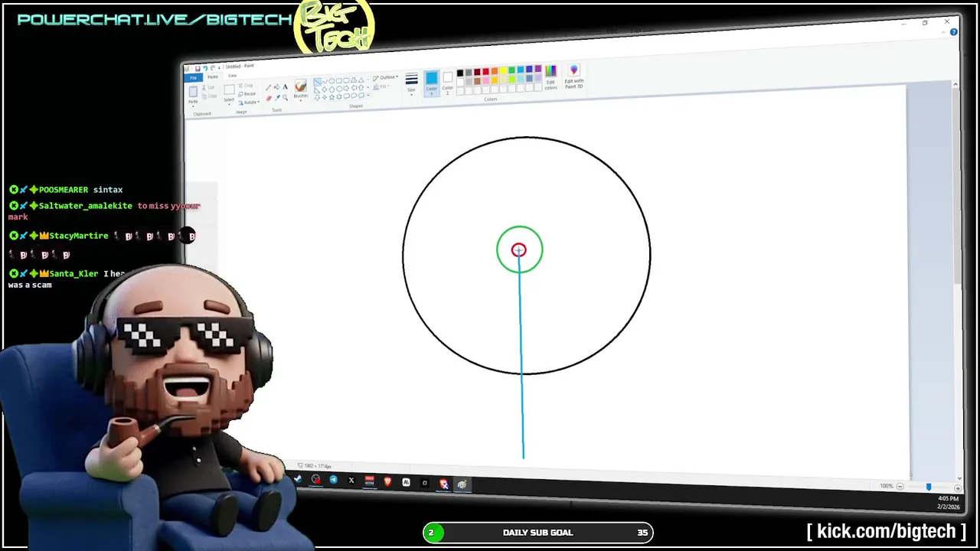Click the Brushes tool icon
980x551 pixels.
pos(301,85)
